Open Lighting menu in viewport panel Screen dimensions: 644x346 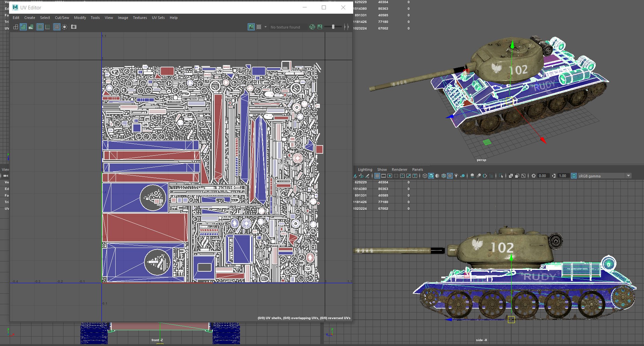point(365,169)
